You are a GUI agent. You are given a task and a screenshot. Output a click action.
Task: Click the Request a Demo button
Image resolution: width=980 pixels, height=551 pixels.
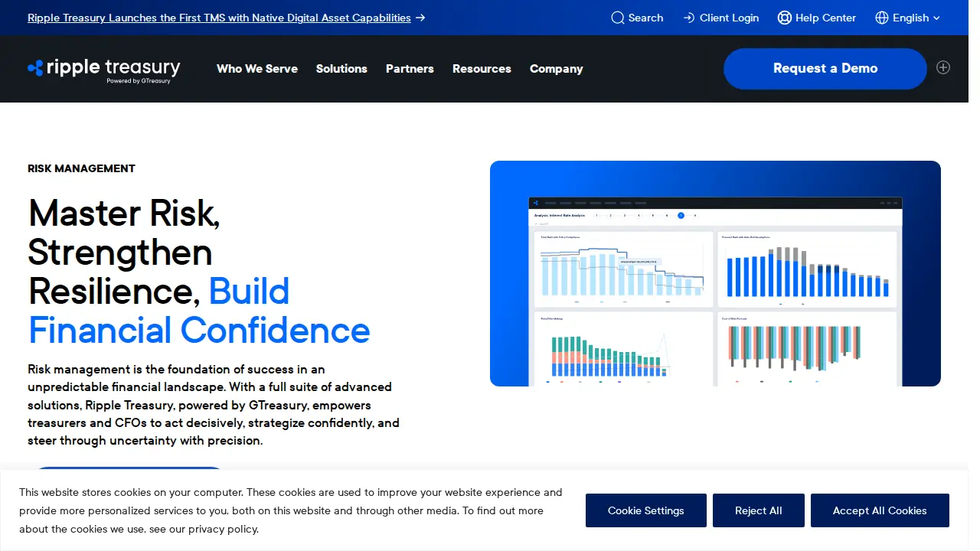click(x=825, y=68)
